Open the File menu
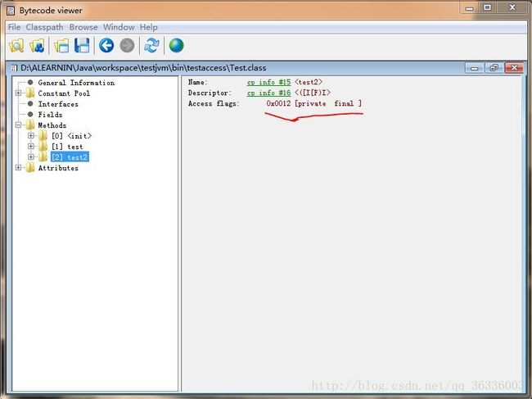The width and height of the screenshot is (532, 399). pos(14,27)
